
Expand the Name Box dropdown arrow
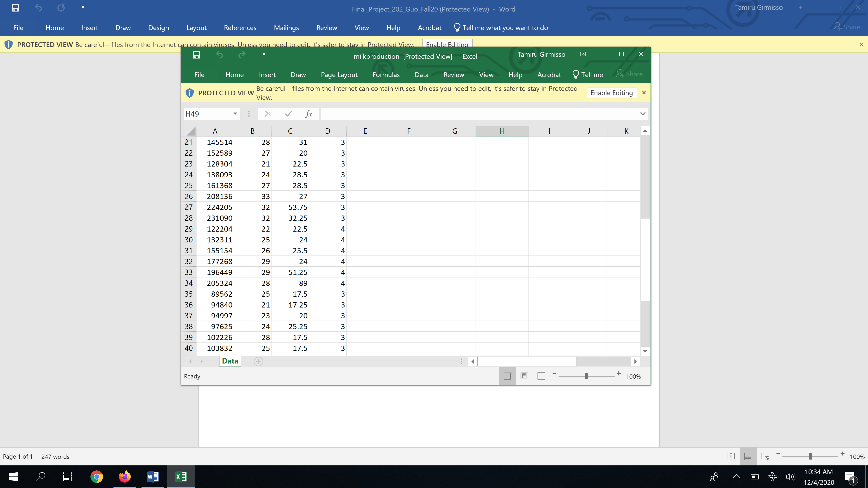pyautogui.click(x=235, y=114)
